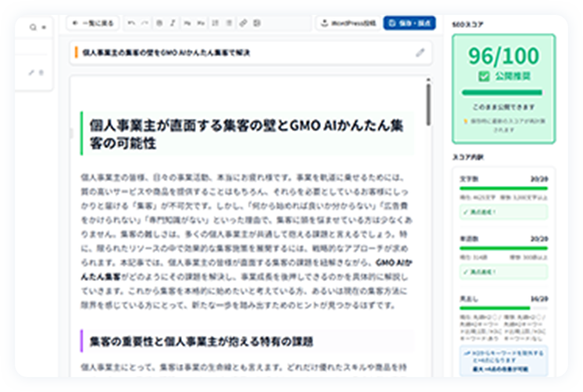This screenshot has width=583, height=392.
Task: Open the WordPress投稿 button
Action: [348, 23]
